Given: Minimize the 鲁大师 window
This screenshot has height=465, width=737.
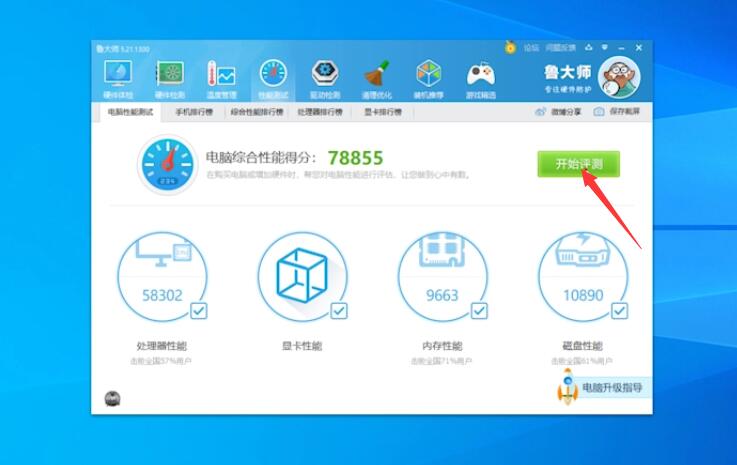Looking at the screenshot, I should [x=621, y=48].
